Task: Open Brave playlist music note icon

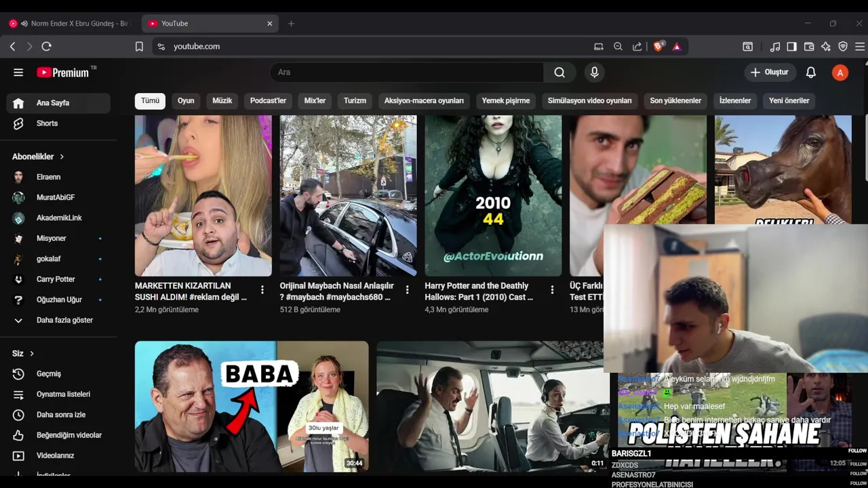Action: click(x=774, y=47)
